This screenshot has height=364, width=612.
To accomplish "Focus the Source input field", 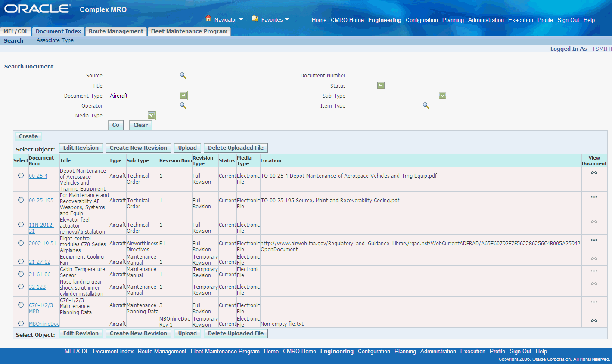I will 141,75.
